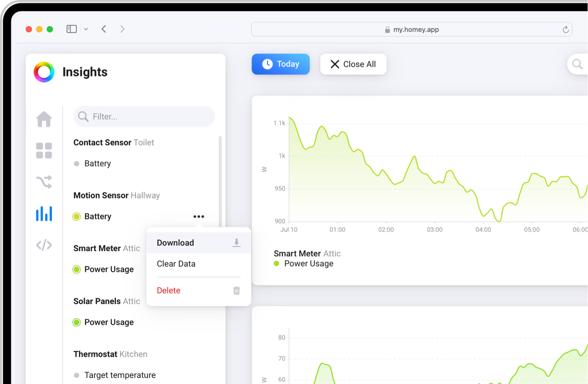588x384 pixels.
Task: Click the my.homey.app address bar
Action: tap(412, 30)
